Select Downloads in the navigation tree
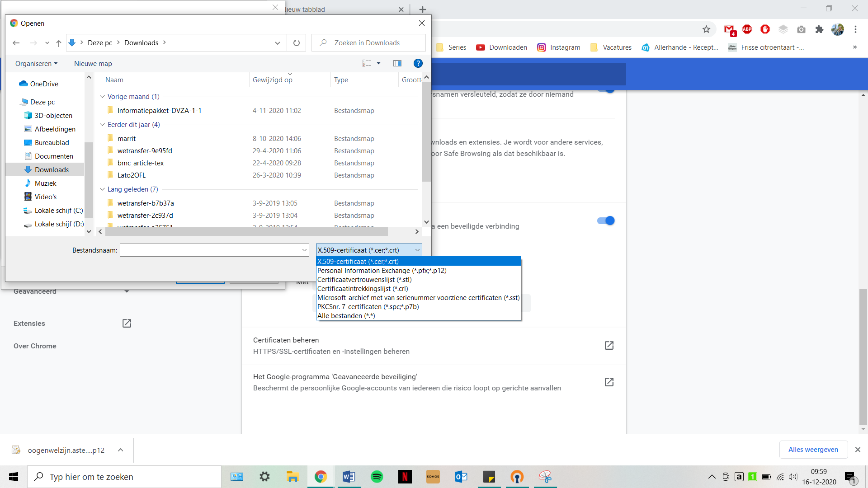Screen dimensions: 868x488 [x=52, y=170]
